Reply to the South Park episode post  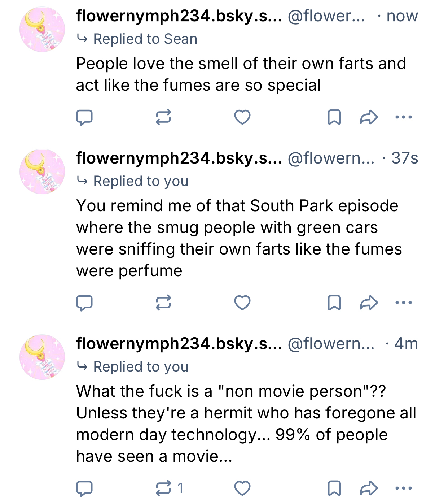click(84, 303)
